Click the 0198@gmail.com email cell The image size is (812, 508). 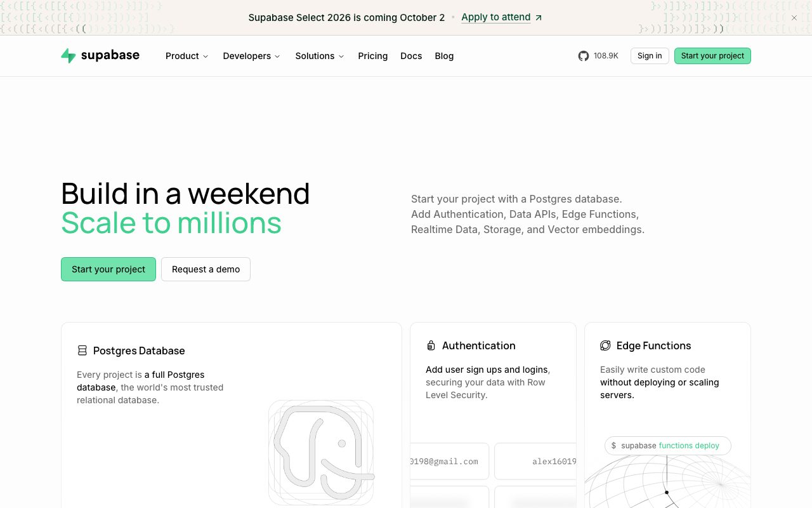[449, 462]
